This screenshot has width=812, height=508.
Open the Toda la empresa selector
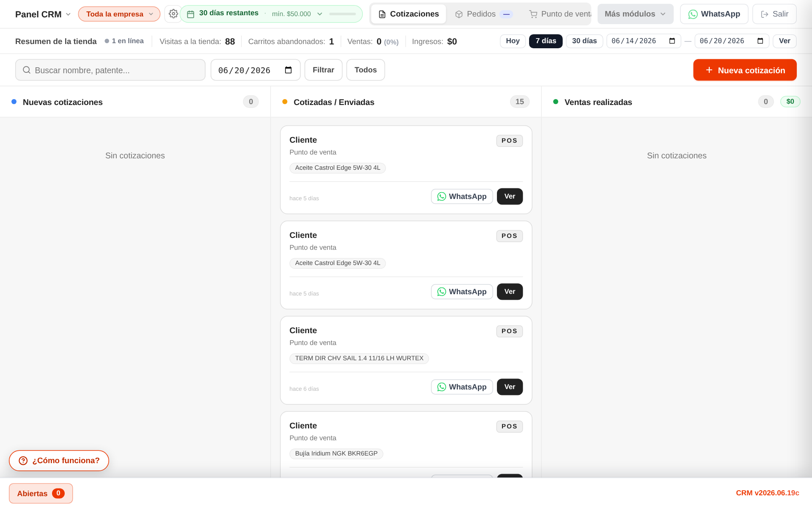(x=119, y=14)
